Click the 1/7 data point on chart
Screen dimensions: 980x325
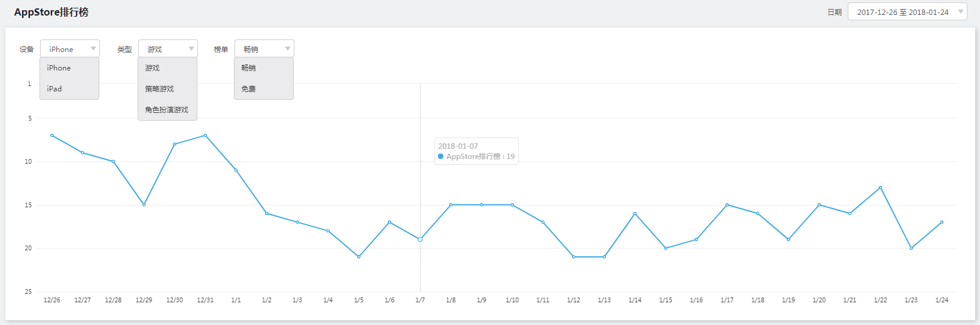point(420,240)
